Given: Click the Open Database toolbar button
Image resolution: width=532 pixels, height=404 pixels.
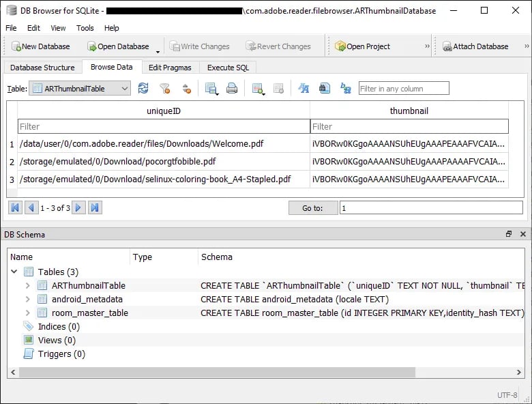Looking at the screenshot, I should pos(118,46).
